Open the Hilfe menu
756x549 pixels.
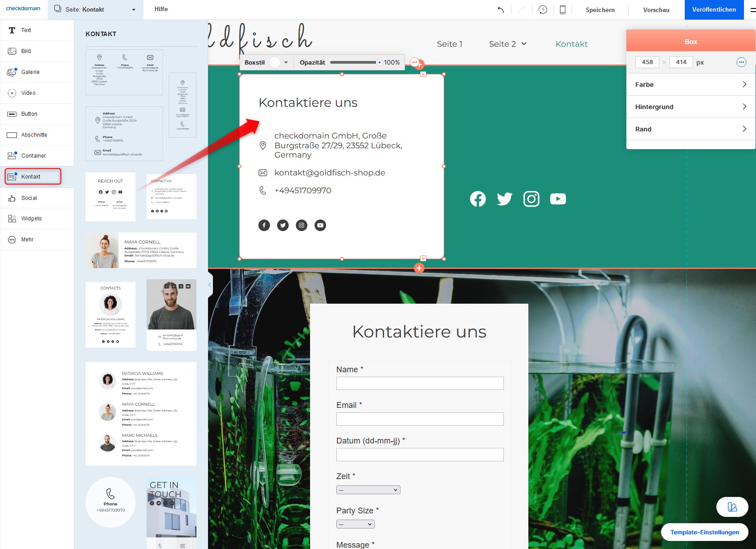(x=161, y=9)
